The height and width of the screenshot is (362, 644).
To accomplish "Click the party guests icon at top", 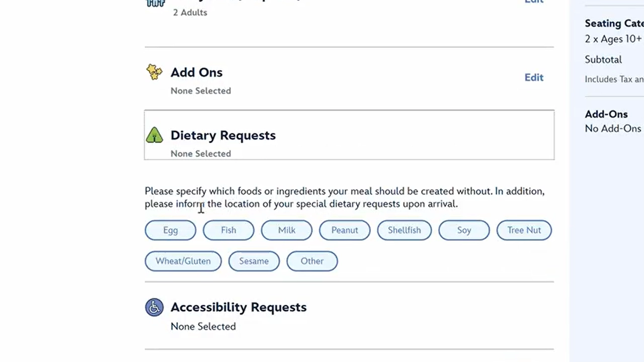I will tap(154, 3).
